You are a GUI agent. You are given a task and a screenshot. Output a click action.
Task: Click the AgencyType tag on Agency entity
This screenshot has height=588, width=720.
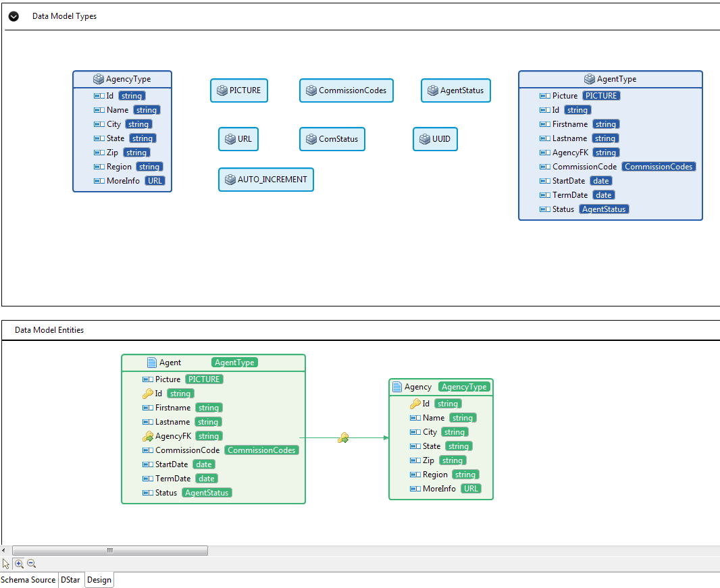point(463,387)
